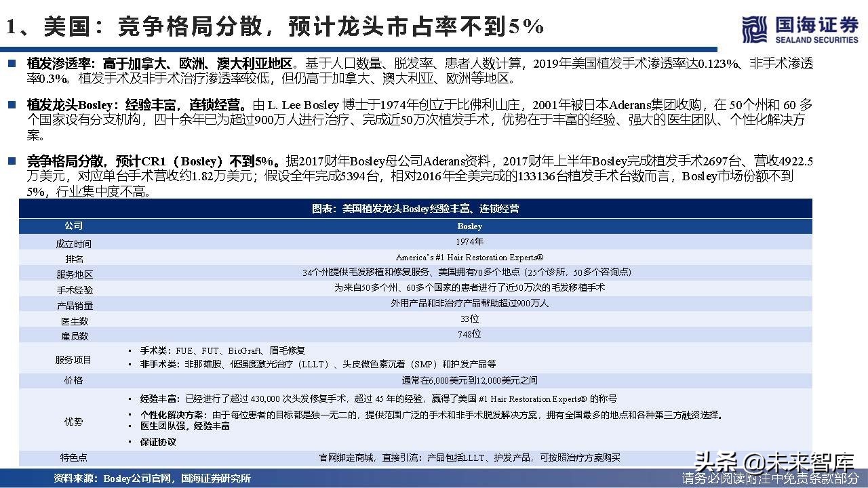
Task: Select the 优势 row label
Action: point(73,421)
